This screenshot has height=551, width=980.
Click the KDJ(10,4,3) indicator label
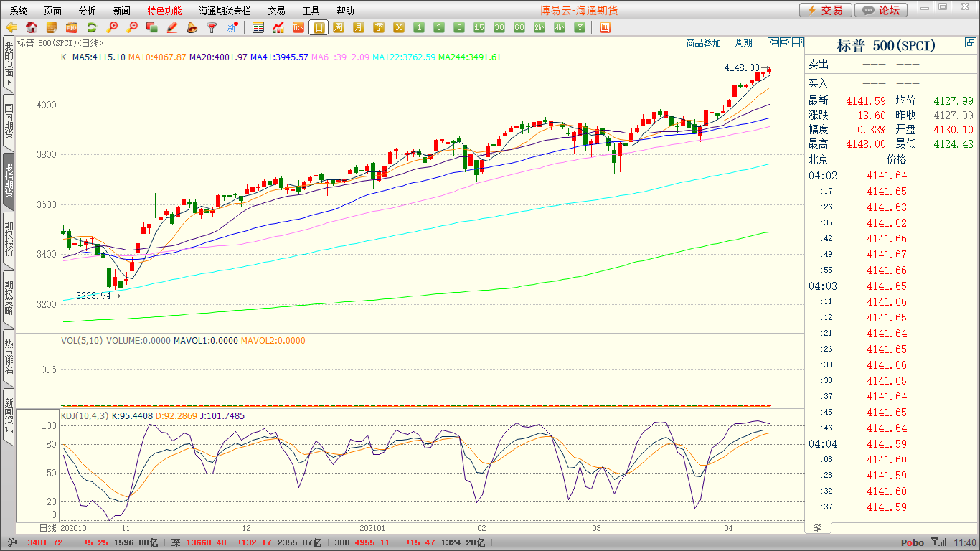pyautogui.click(x=84, y=415)
